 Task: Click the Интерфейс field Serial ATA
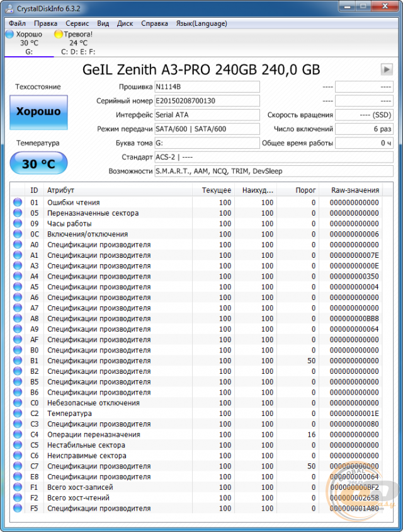point(207,115)
